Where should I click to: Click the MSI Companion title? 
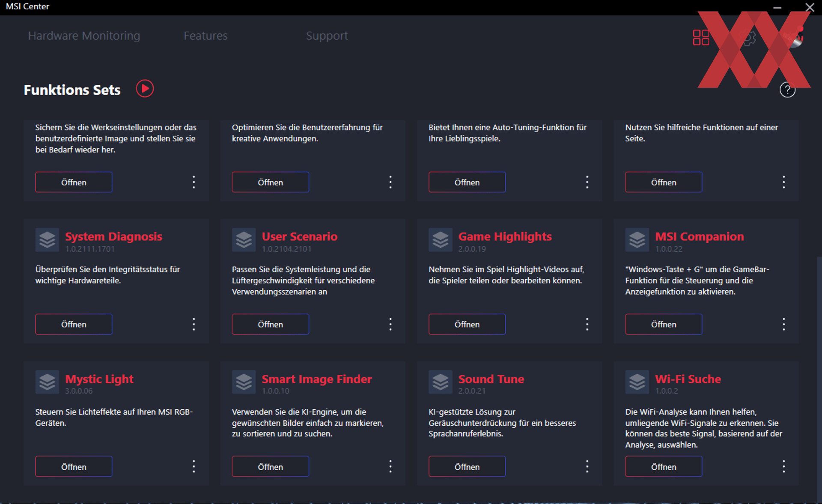699,236
